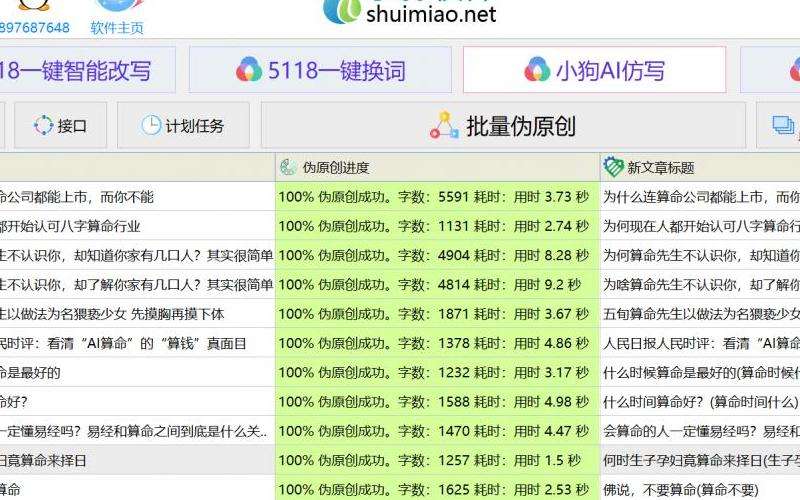800x500 pixels.
Task: Select new title 佛说，不要算命
Action: coord(700,489)
